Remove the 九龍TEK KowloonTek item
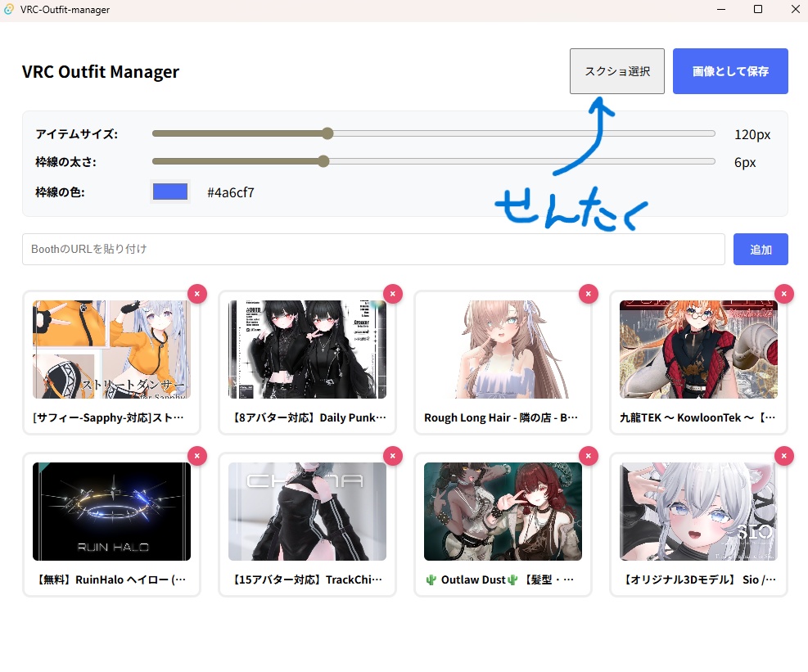The width and height of the screenshot is (808, 672). (x=783, y=293)
